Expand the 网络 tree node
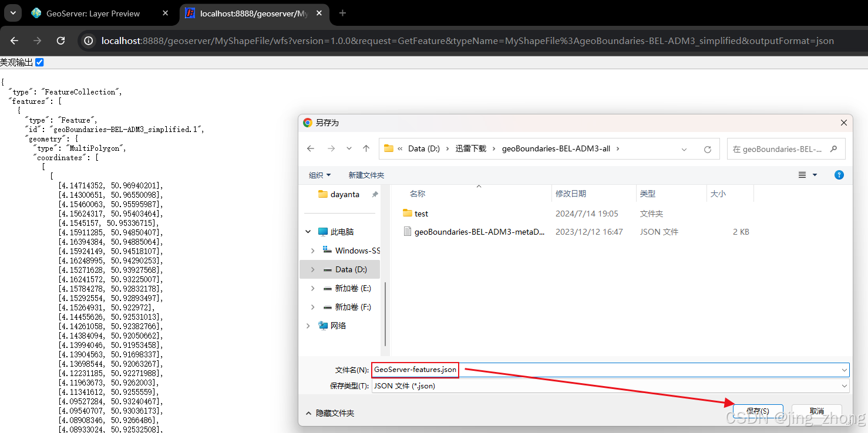Screen dimensions: 868x433 [x=308, y=326]
